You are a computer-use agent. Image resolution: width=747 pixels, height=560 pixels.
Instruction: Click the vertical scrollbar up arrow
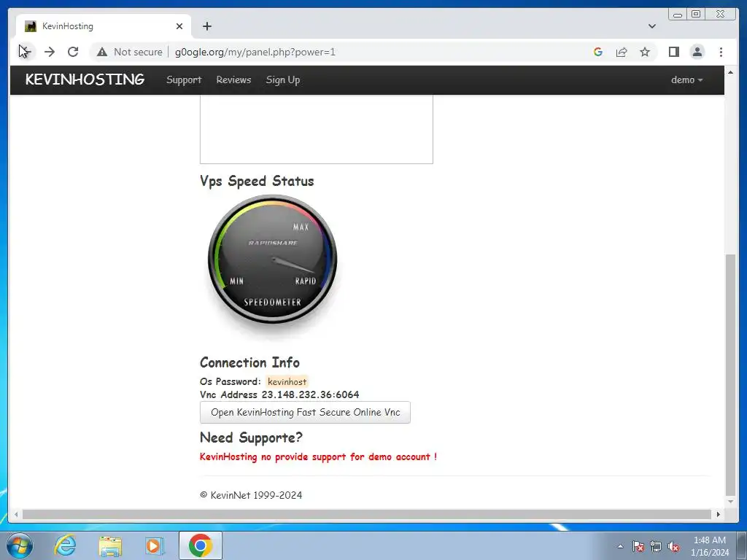[x=730, y=72]
